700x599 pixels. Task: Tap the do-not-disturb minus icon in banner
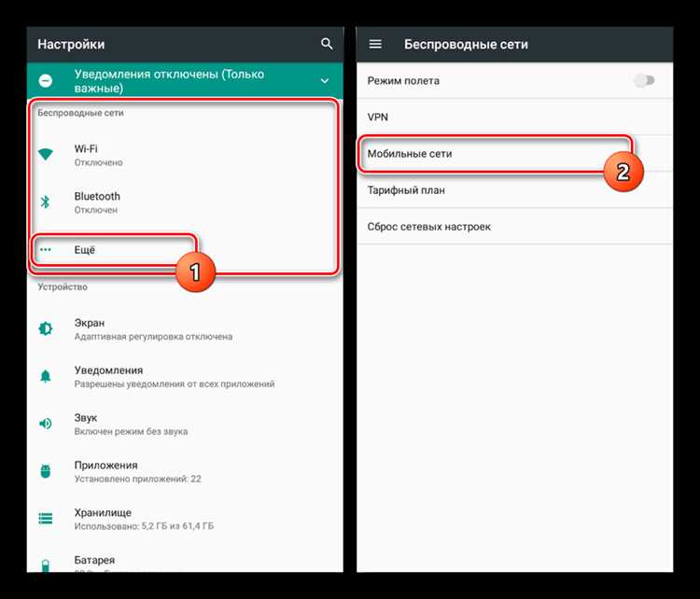tap(46, 81)
